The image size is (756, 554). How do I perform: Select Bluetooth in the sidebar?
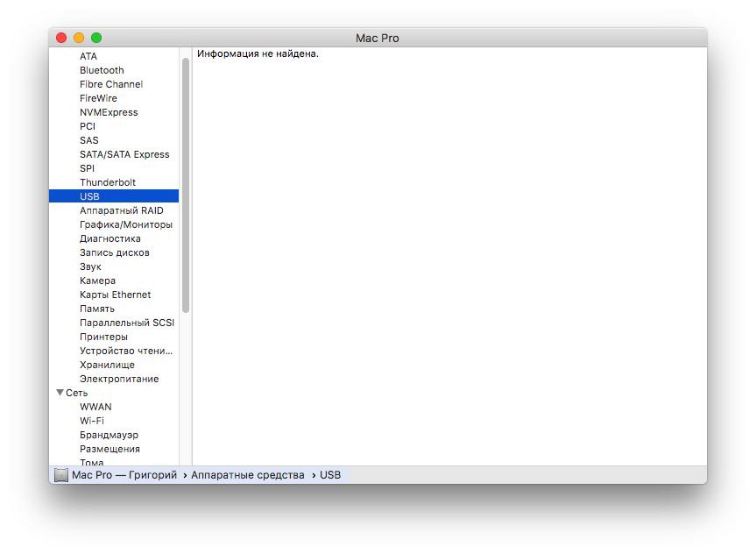102,70
